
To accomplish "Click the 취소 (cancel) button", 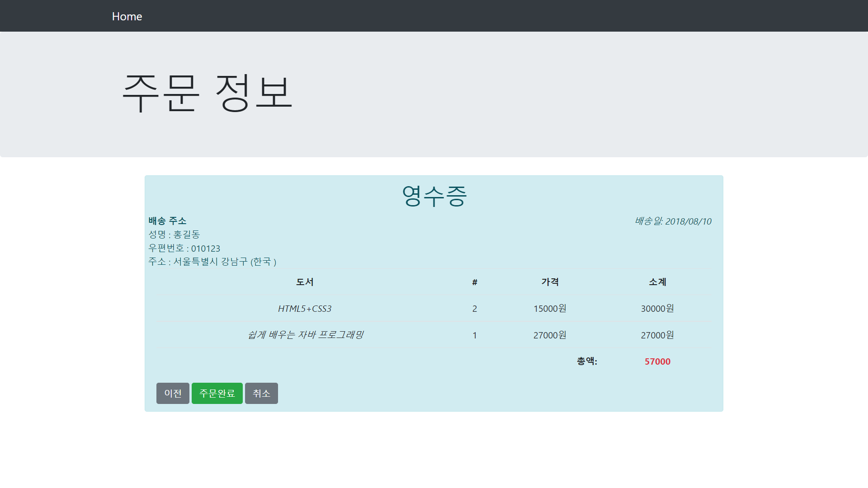I will 261,393.
